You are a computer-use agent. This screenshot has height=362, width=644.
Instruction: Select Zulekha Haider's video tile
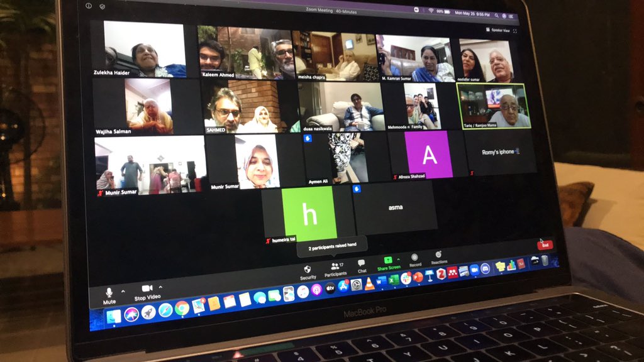[140, 49]
